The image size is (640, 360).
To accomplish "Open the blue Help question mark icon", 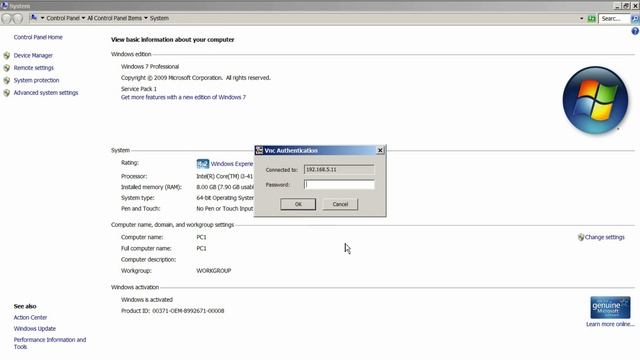I will (x=635, y=31).
